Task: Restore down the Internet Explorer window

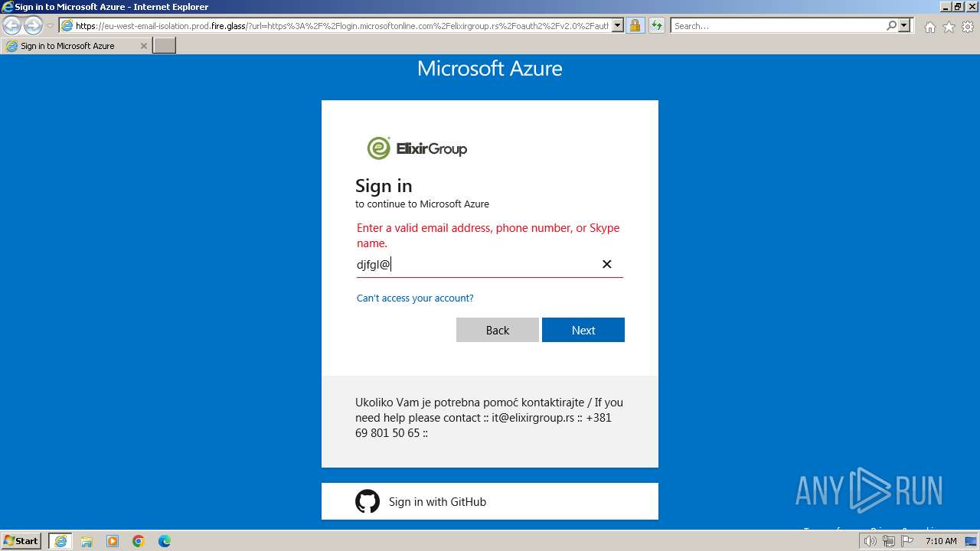Action: coord(958,7)
